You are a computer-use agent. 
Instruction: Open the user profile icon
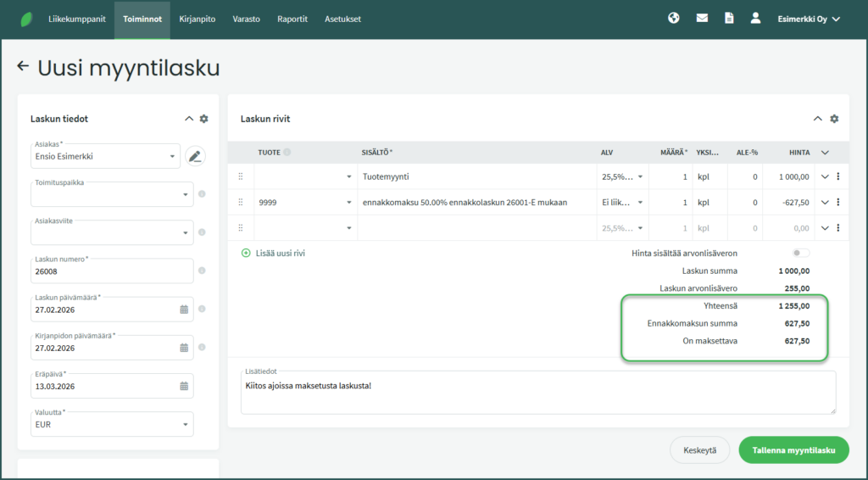[x=755, y=19]
